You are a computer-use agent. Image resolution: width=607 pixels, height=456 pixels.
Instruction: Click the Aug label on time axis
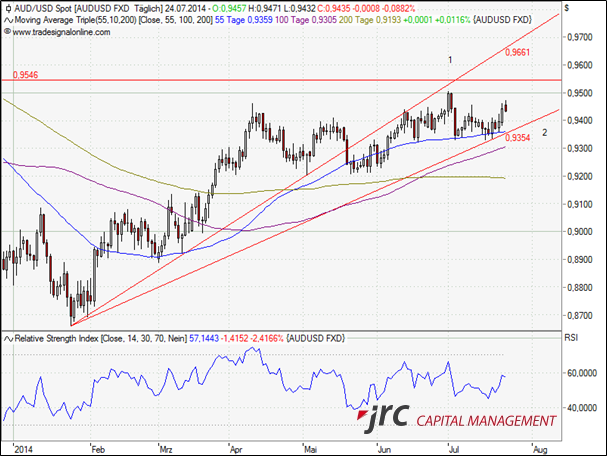coord(540,448)
